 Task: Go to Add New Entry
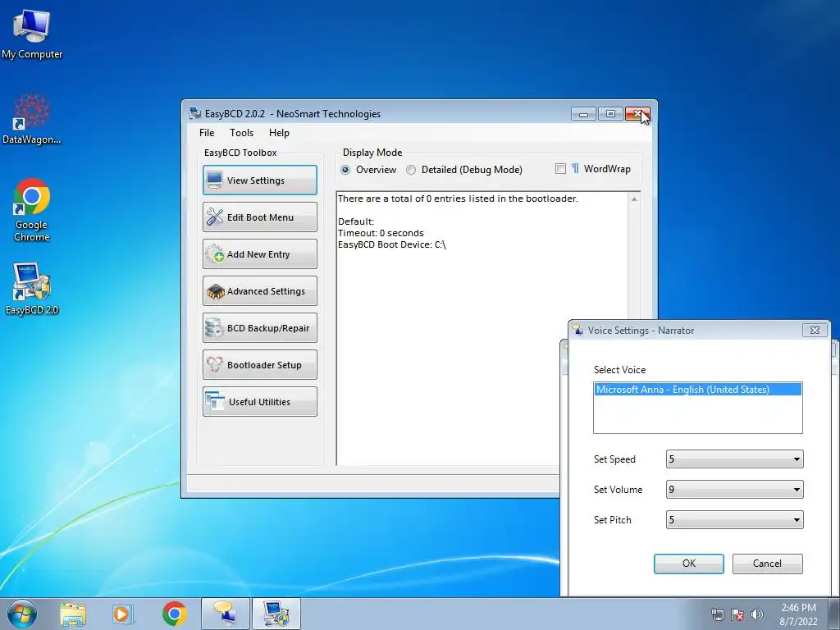(x=260, y=254)
